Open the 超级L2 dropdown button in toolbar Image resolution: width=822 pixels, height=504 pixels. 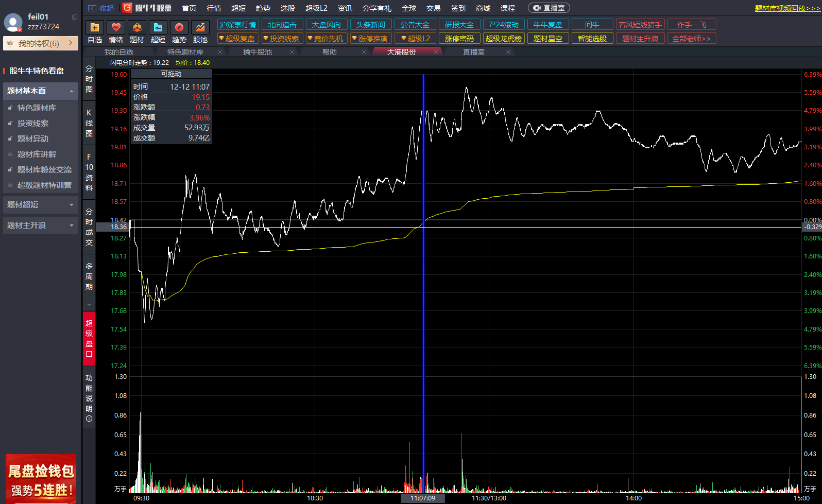415,39
